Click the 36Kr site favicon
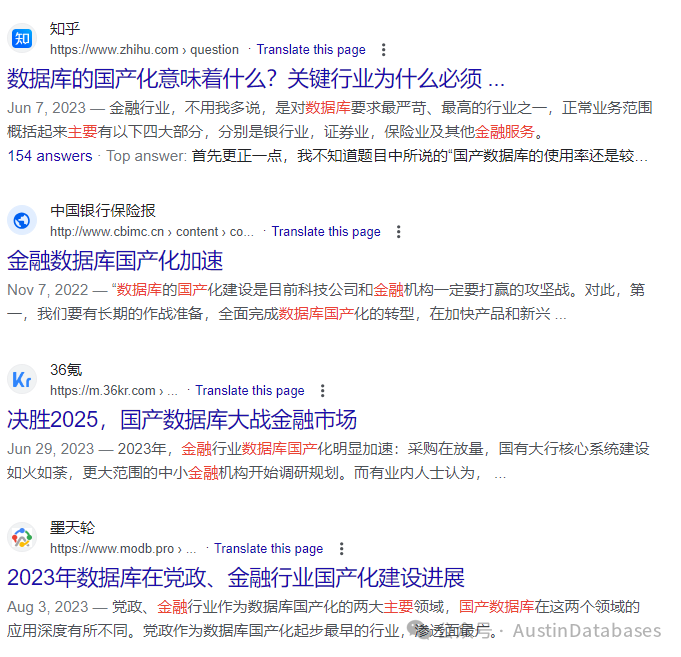681x657 pixels. pos(22,380)
